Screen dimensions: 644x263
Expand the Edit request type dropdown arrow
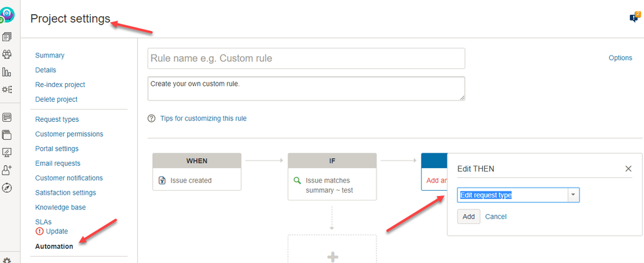573,195
